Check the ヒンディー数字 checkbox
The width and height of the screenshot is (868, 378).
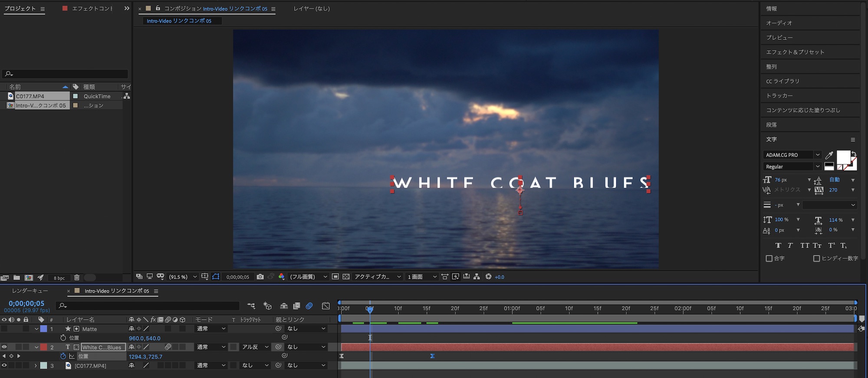pyautogui.click(x=816, y=258)
